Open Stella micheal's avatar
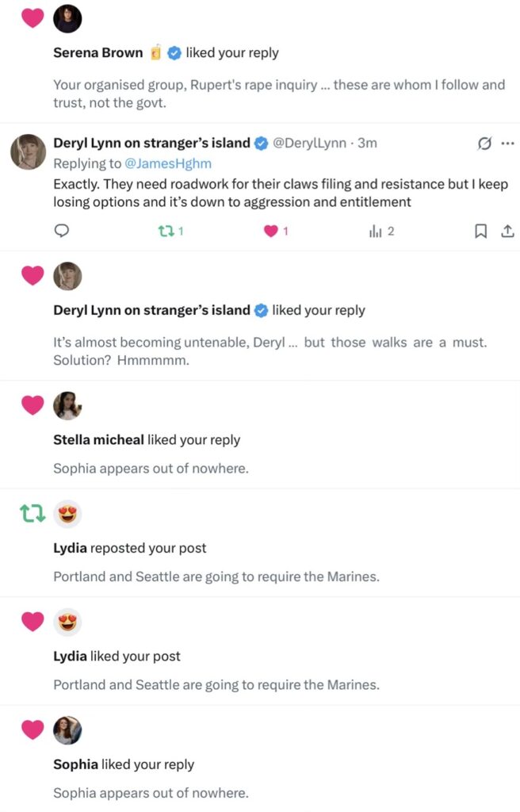The image size is (520, 812). [67, 406]
